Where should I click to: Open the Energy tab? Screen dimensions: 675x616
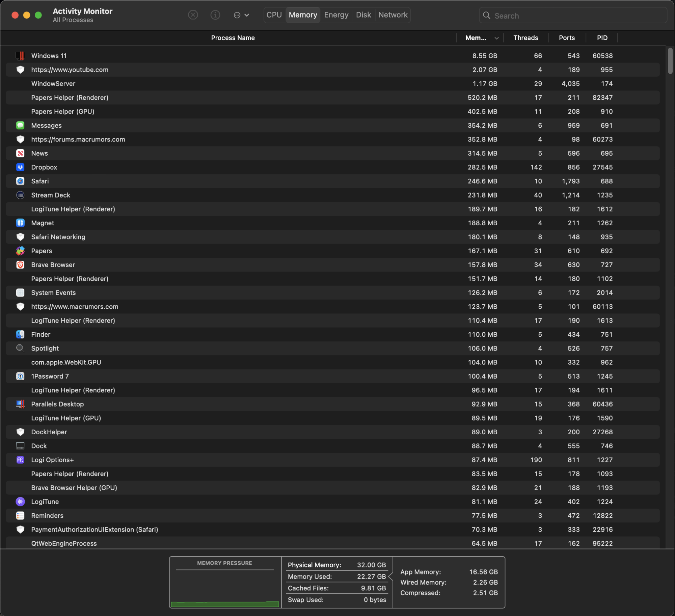[336, 15]
